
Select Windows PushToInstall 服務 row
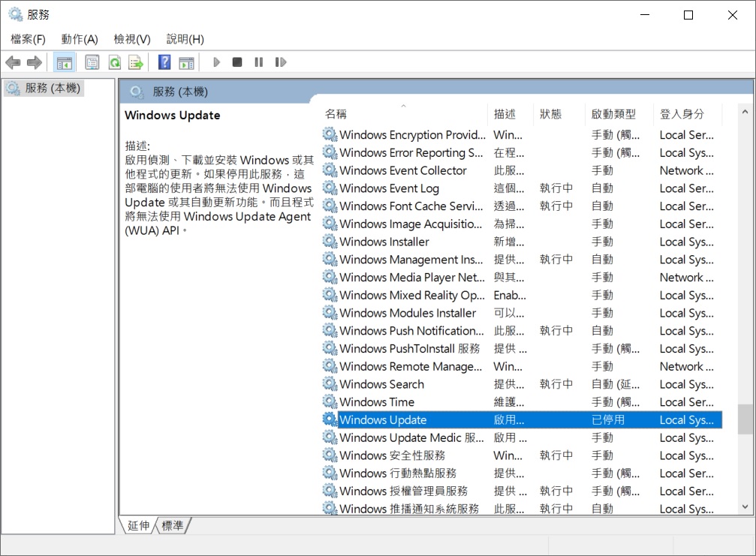point(523,348)
